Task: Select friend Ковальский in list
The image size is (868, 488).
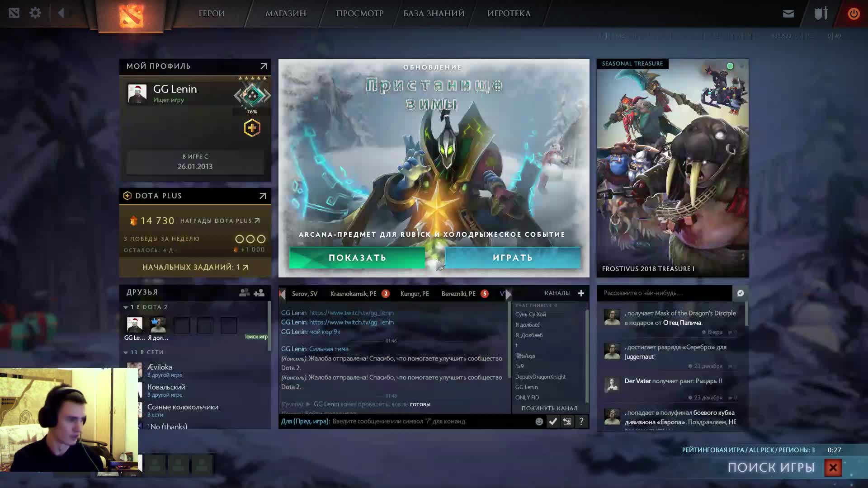Action: tap(195, 390)
